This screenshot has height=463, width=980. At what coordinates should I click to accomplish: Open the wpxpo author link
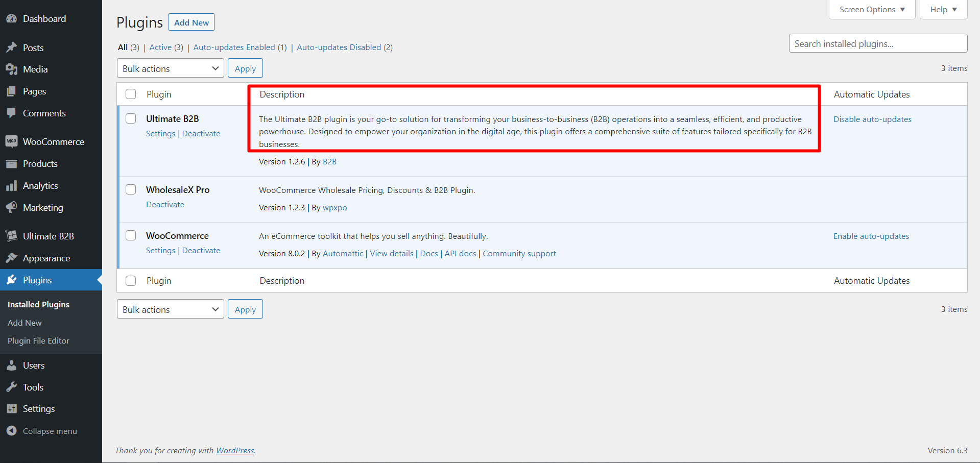coord(334,207)
